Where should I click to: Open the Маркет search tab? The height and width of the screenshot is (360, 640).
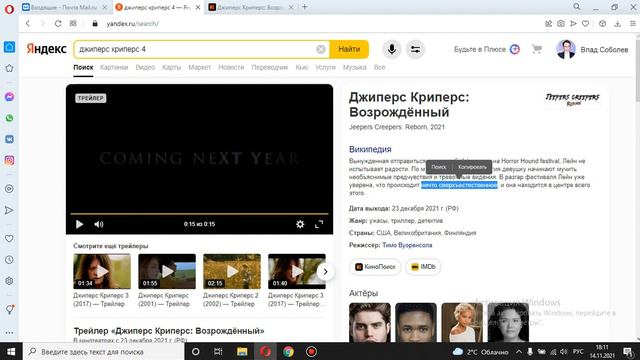200,67
